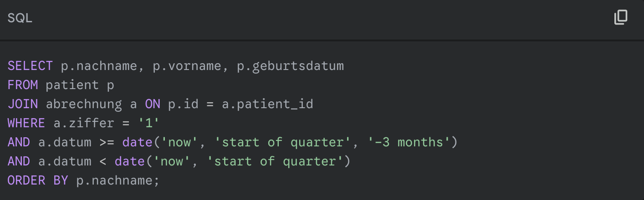The width and height of the screenshot is (644, 200).
Task: Click the '1' string literal
Action: coord(149,123)
